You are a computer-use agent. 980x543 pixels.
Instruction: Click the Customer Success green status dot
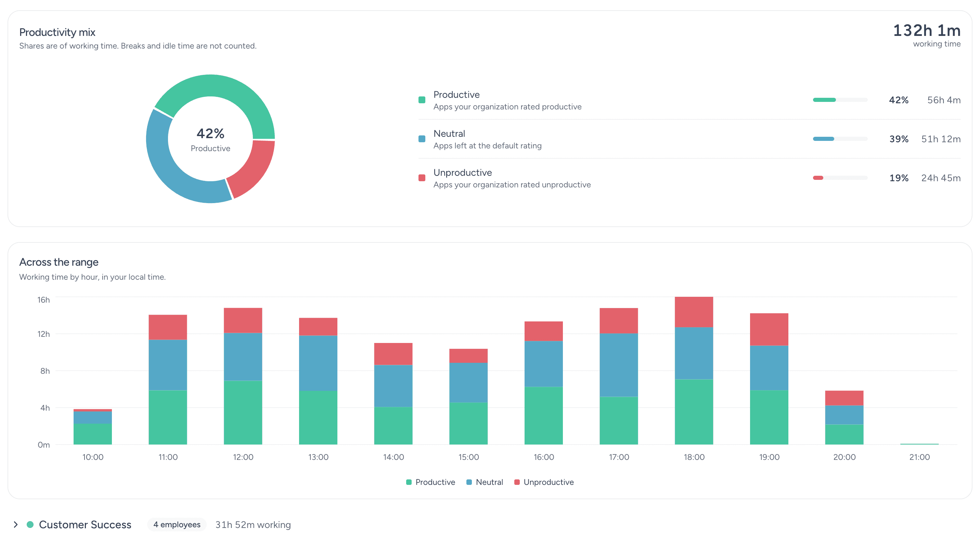click(30, 525)
